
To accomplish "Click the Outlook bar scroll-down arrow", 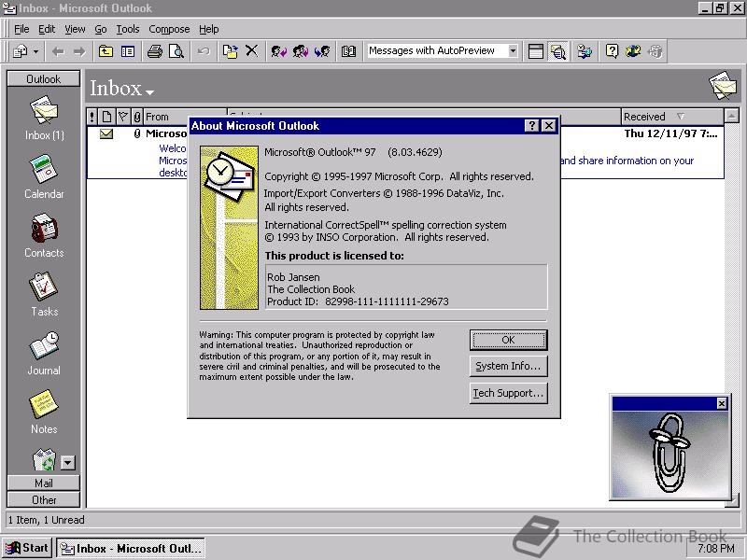I will [x=68, y=462].
